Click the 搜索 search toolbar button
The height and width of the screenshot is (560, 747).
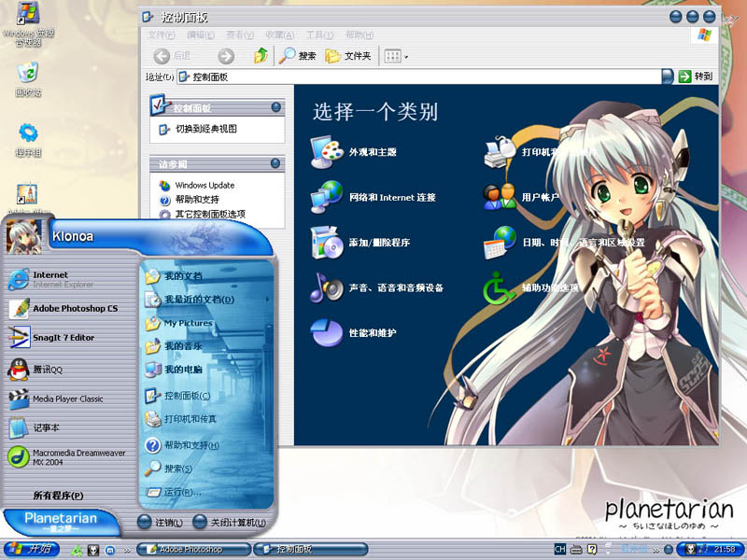[x=297, y=56]
